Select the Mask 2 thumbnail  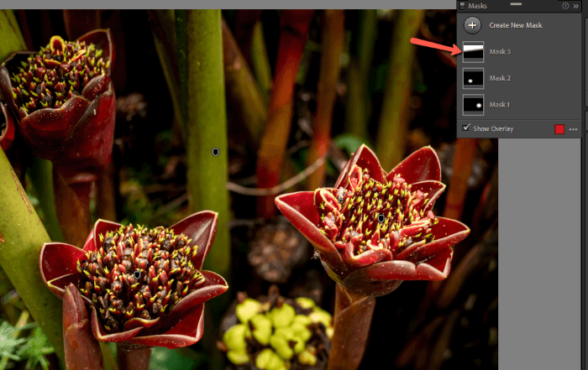click(x=473, y=78)
